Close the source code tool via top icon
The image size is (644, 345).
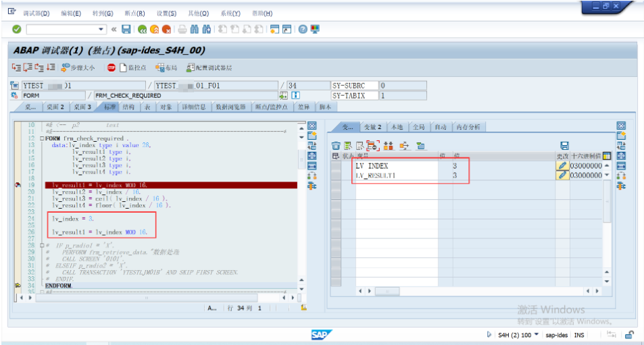pos(312,126)
